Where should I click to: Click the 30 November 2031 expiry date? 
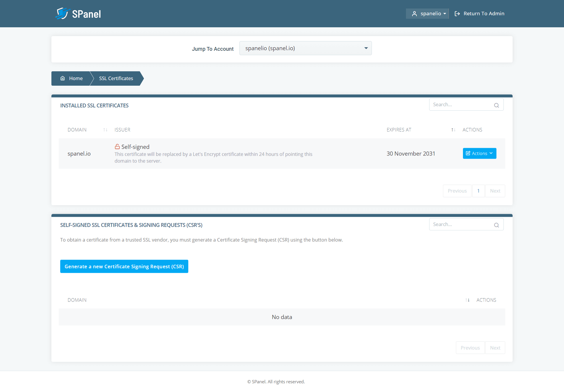pyautogui.click(x=411, y=153)
